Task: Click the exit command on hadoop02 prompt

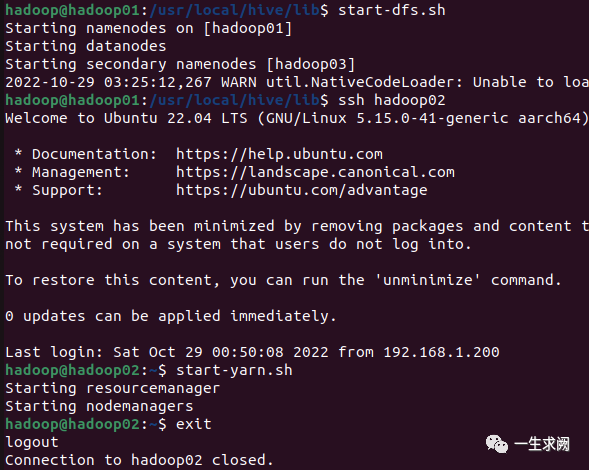Action: (194, 424)
